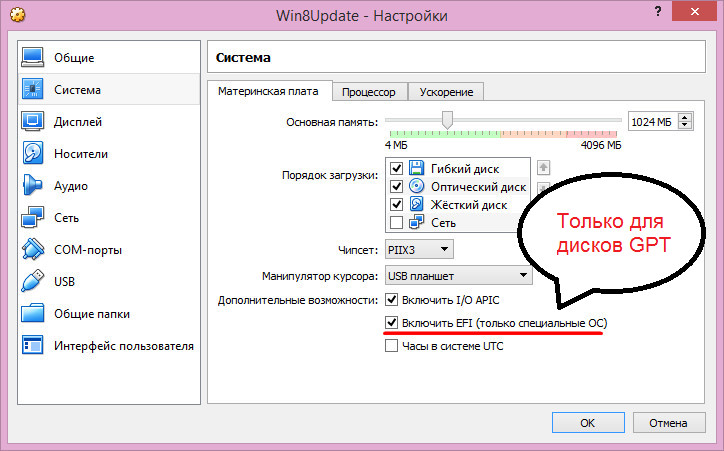Open Манипулятор курсора USB планшет dropdown
Screen dimensions: 724x451
[459, 276]
